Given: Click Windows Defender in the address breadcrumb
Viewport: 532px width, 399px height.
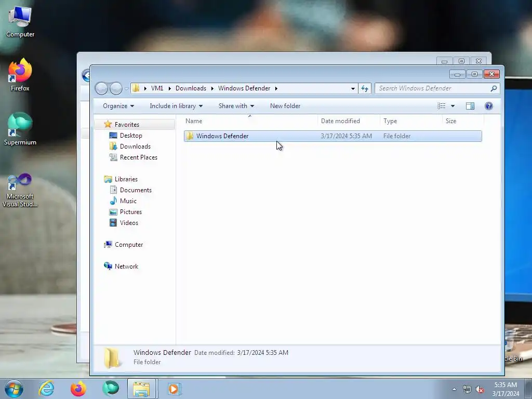Looking at the screenshot, I should (244, 88).
